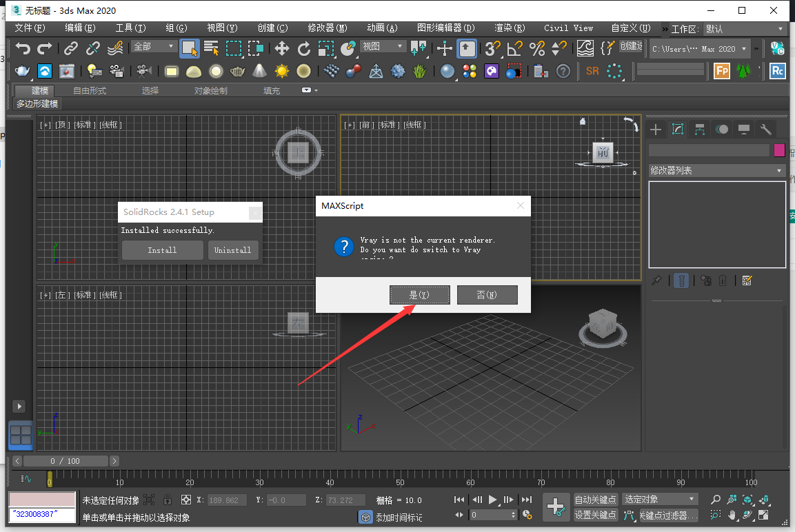
Task: Open the Modify panel tab
Action: [678, 130]
